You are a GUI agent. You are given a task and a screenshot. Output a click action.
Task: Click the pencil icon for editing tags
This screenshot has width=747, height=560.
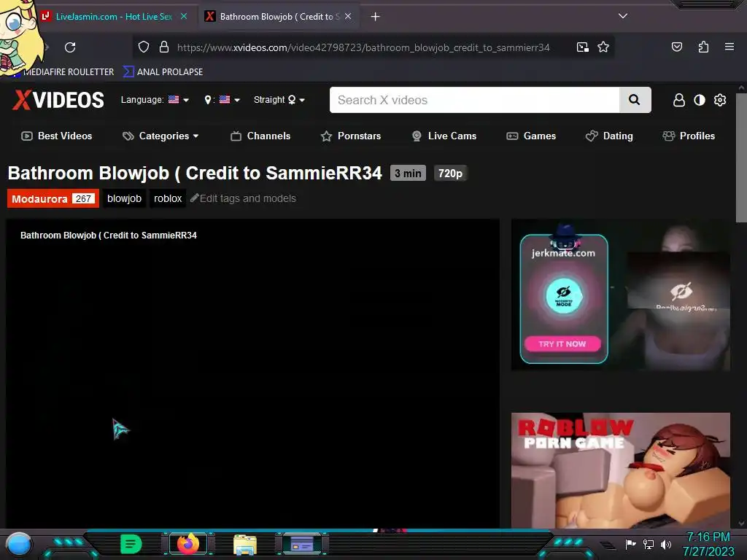pos(194,198)
